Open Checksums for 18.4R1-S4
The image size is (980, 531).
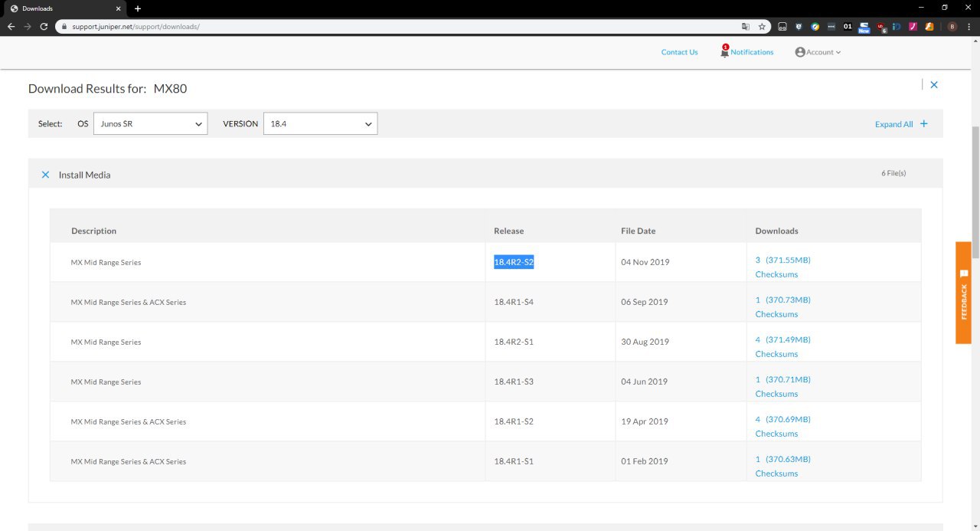(776, 314)
